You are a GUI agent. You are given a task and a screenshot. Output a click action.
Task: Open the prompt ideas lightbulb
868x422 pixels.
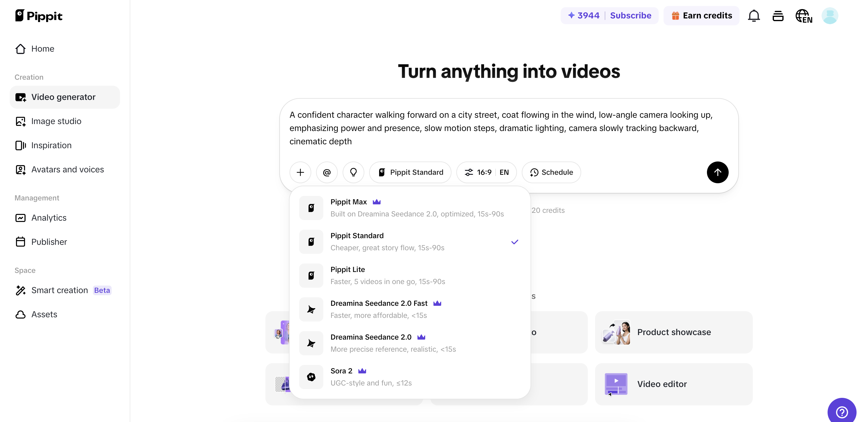(353, 172)
